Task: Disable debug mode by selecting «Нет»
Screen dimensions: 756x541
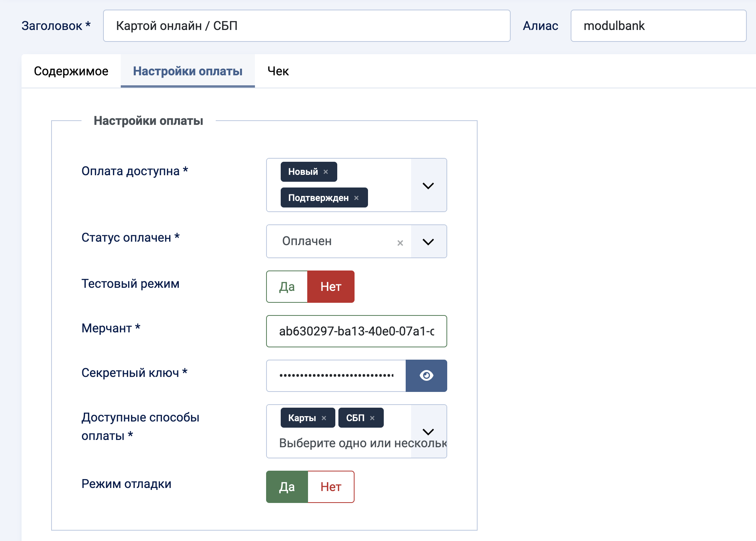Action: [x=331, y=486]
